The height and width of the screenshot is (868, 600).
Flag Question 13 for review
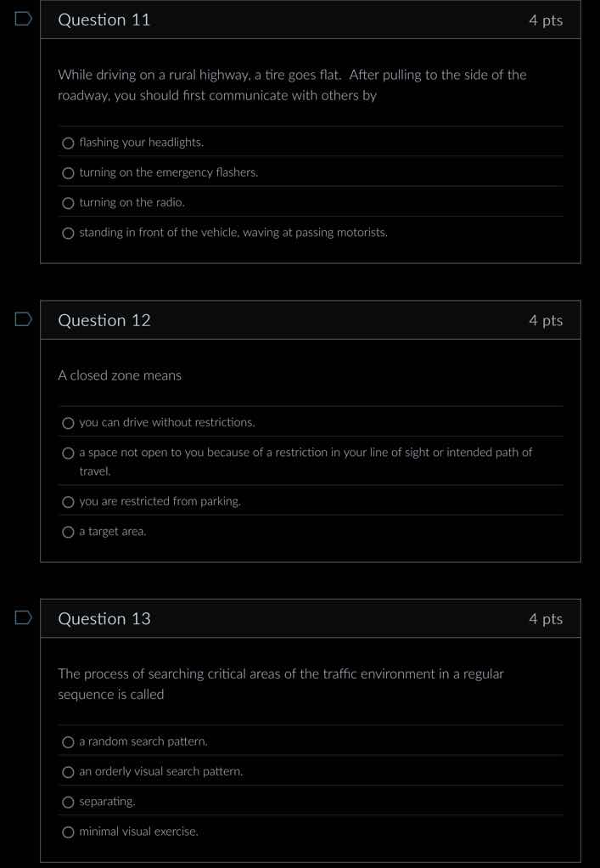21,618
